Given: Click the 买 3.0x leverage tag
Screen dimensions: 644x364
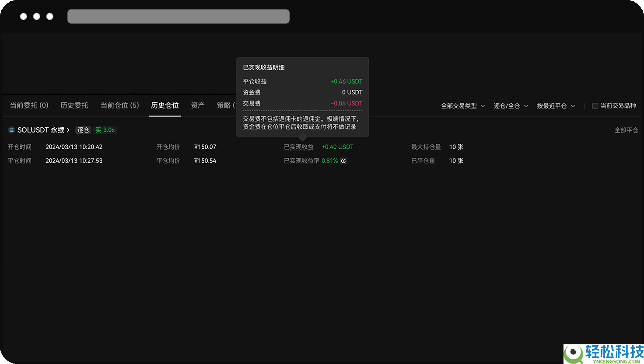Looking at the screenshot, I should click(105, 130).
